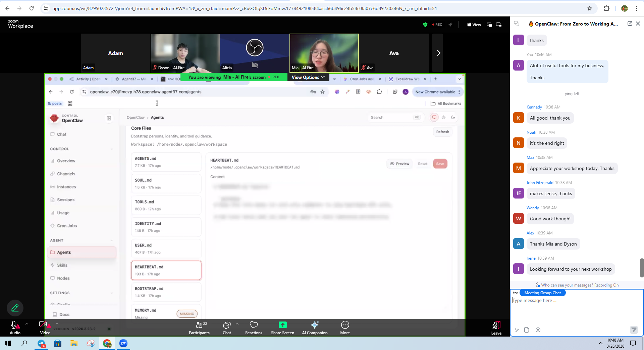This screenshot has height=350, width=644.
Task: Select Mia - AI Fire video thumbnail
Action: [324, 53]
